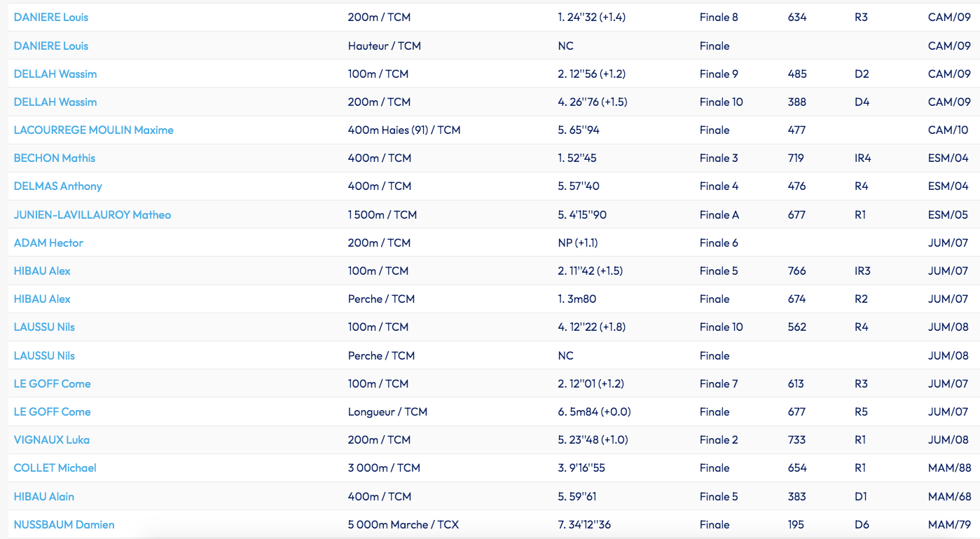Click VIGNAUX Luka athlete name
This screenshot has height=539, width=980.
pos(52,439)
